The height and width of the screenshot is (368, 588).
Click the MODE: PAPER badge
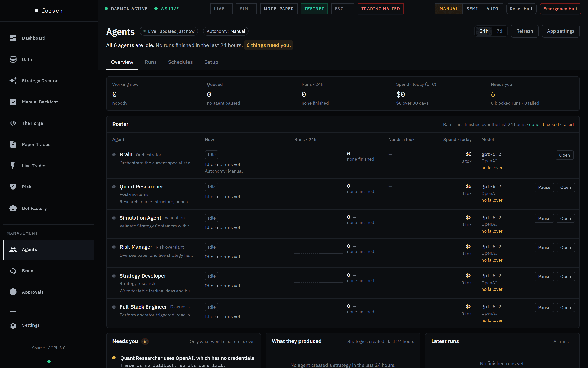279,9
